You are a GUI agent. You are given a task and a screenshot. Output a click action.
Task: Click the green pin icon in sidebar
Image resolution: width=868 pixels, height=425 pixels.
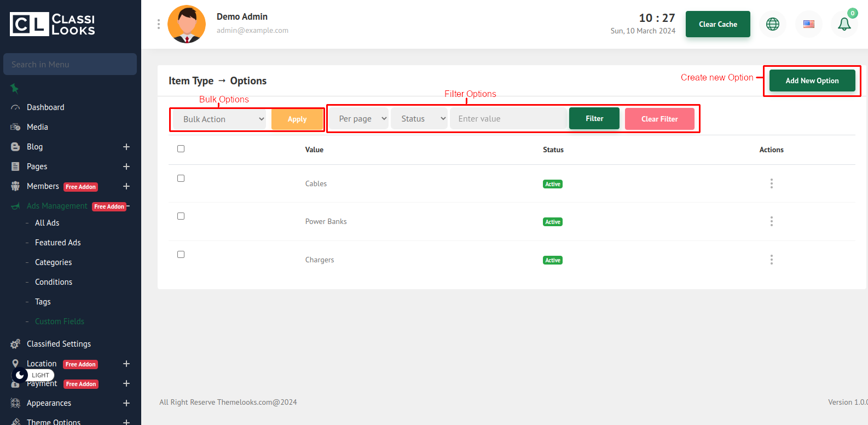click(x=15, y=88)
